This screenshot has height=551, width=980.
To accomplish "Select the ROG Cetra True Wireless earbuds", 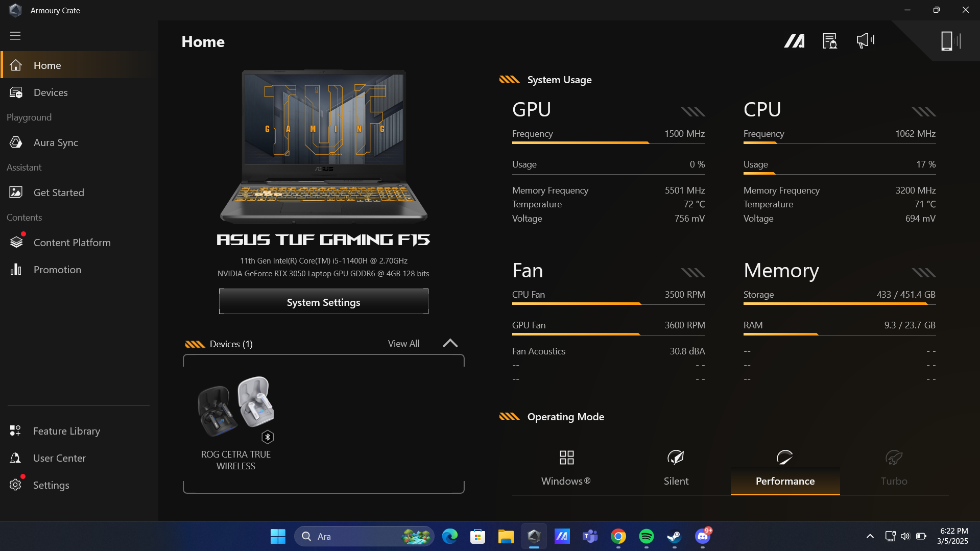I will [x=236, y=423].
